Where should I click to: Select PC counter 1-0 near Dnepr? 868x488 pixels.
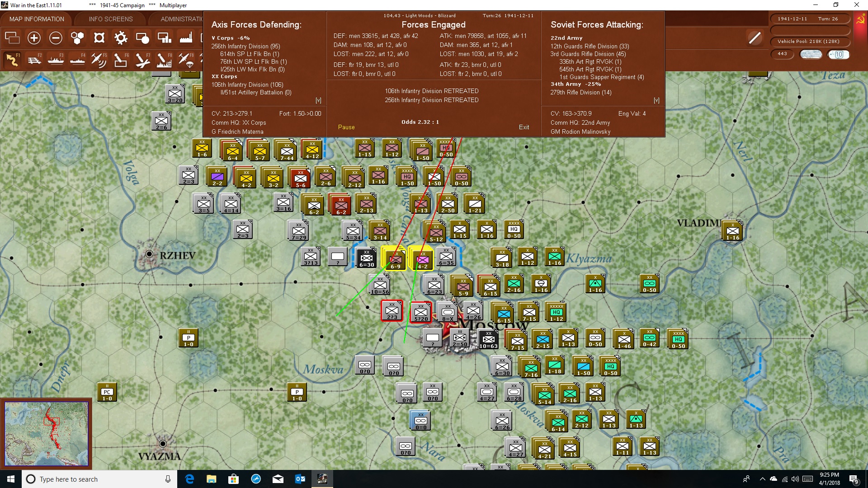pyautogui.click(x=107, y=392)
